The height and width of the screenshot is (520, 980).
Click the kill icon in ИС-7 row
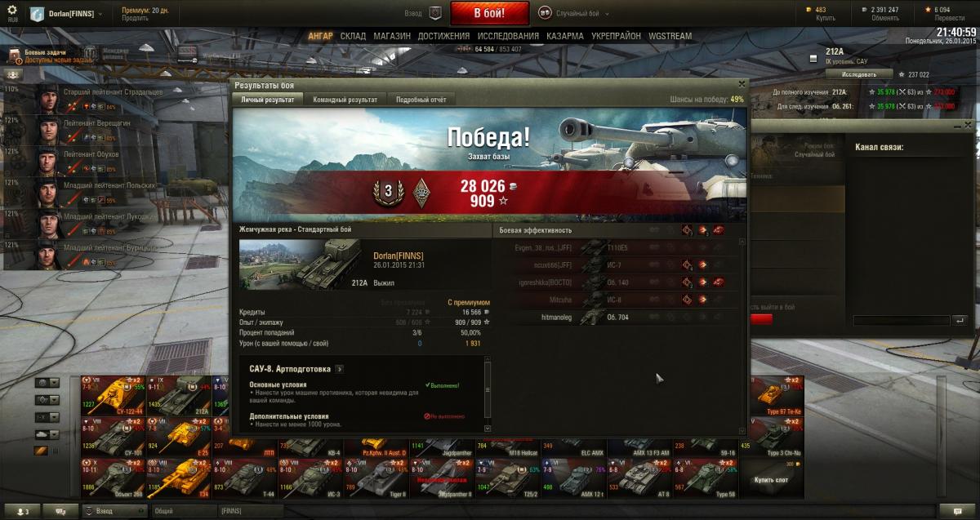pyautogui.click(x=719, y=264)
